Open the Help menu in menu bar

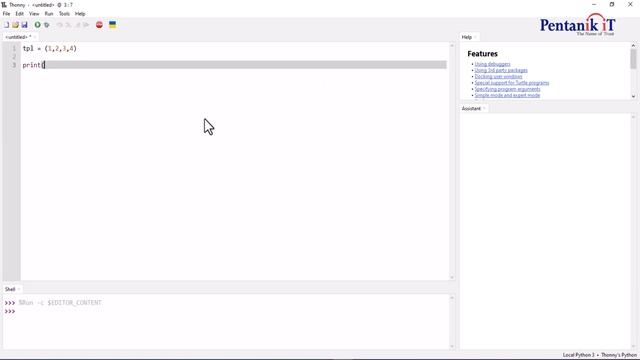(x=80, y=13)
